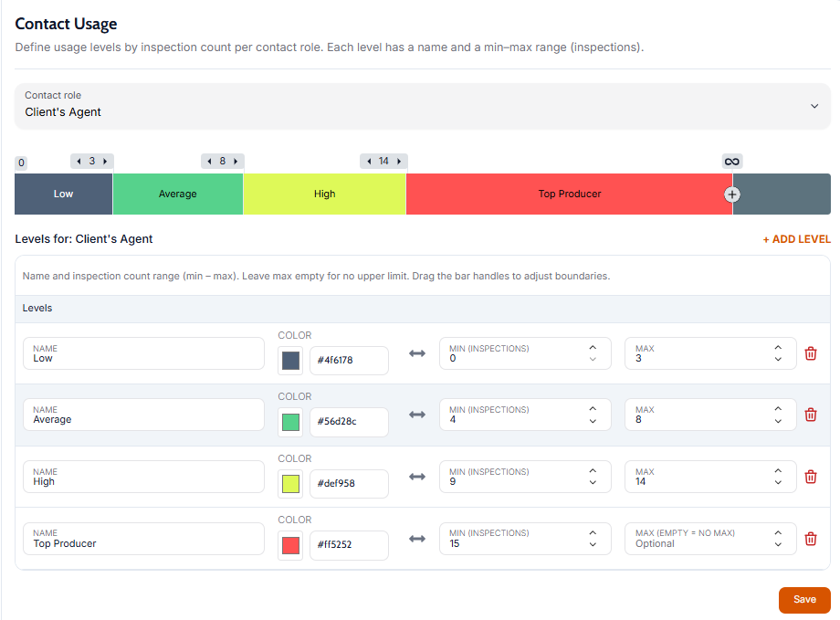Click the High level name field
The width and height of the screenshot is (840, 620).
point(143,477)
